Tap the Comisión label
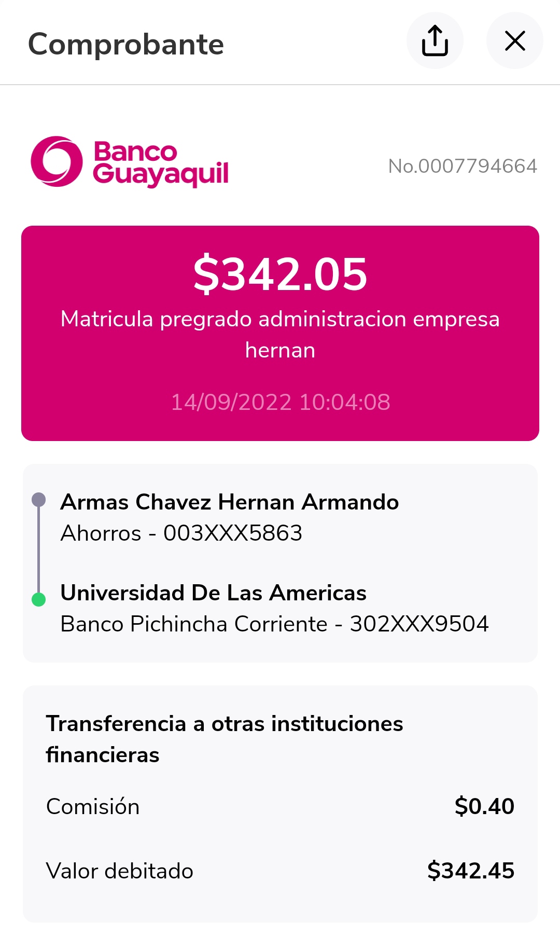Screen dimensions: 560x935 93,807
